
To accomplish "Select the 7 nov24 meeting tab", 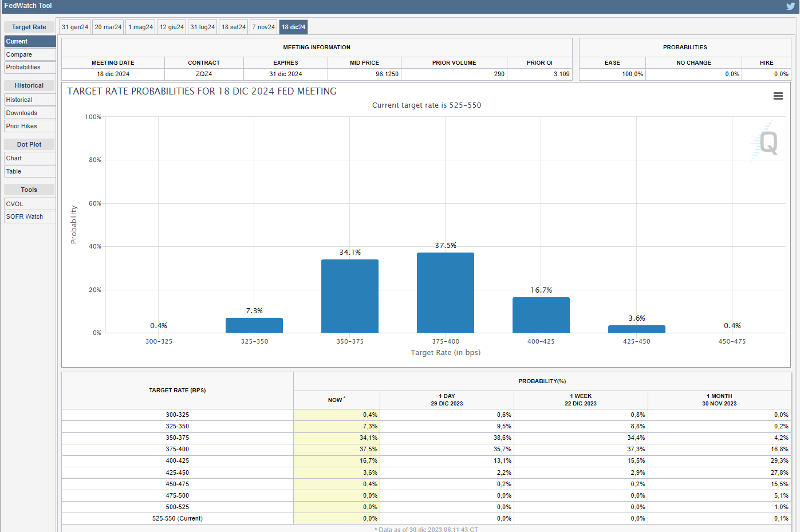I will click(x=263, y=27).
